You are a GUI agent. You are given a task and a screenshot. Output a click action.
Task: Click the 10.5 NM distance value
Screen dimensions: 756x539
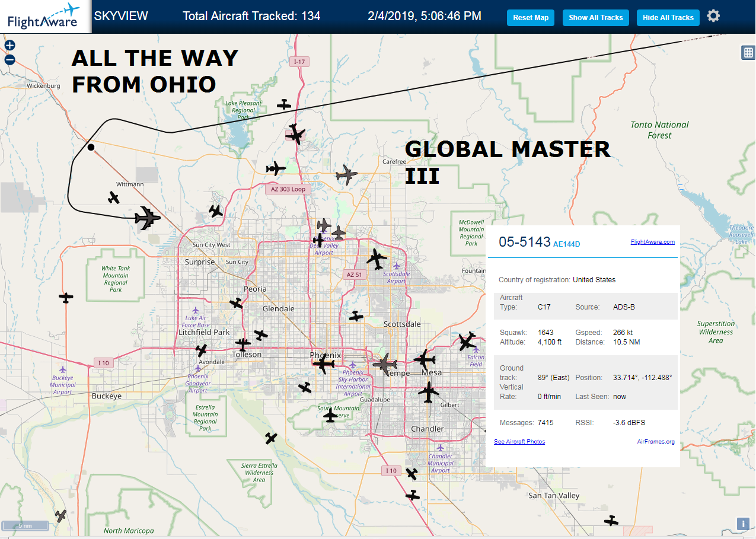[627, 342]
